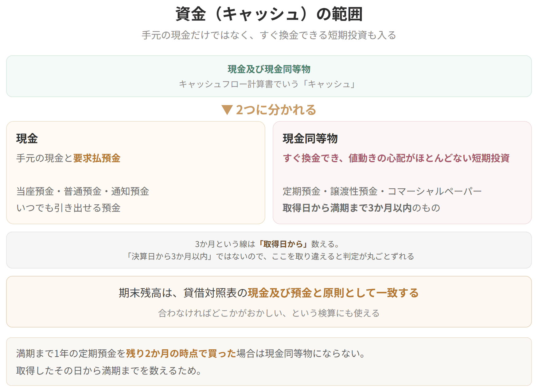Click the bold phrase 「取得日から」 in the gray note
The height and width of the screenshot is (392, 538).
coord(283,244)
